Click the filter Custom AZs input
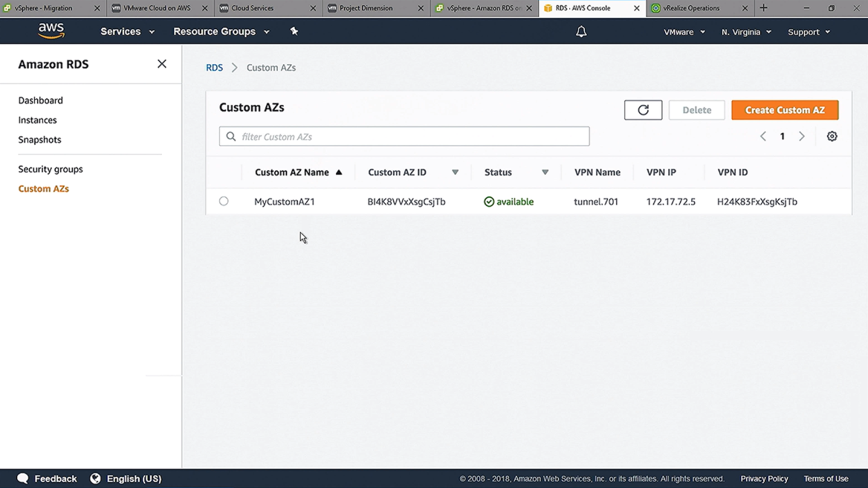Screen dimensions: 868x488 (404, 136)
